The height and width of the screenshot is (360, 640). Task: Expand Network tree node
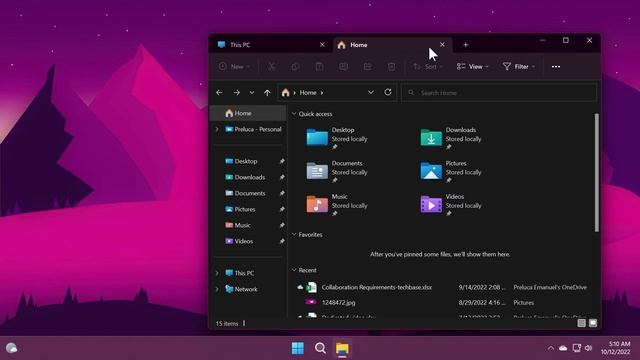[x=217, y=289]
